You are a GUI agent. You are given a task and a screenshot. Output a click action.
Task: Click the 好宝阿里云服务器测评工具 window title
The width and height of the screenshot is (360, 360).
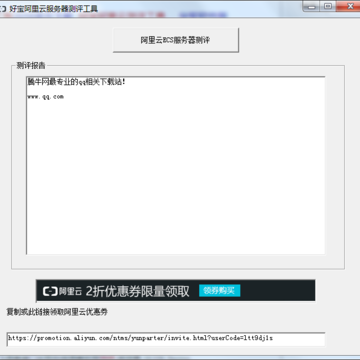[53, 9]
